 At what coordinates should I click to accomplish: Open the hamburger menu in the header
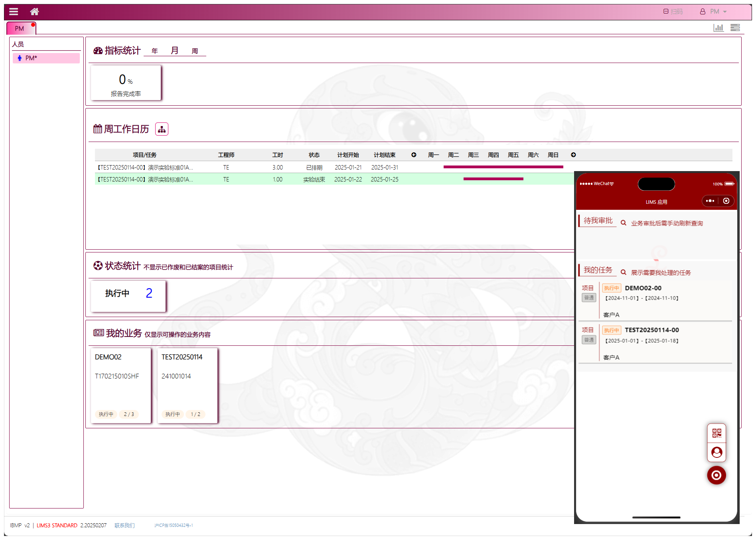14,12
